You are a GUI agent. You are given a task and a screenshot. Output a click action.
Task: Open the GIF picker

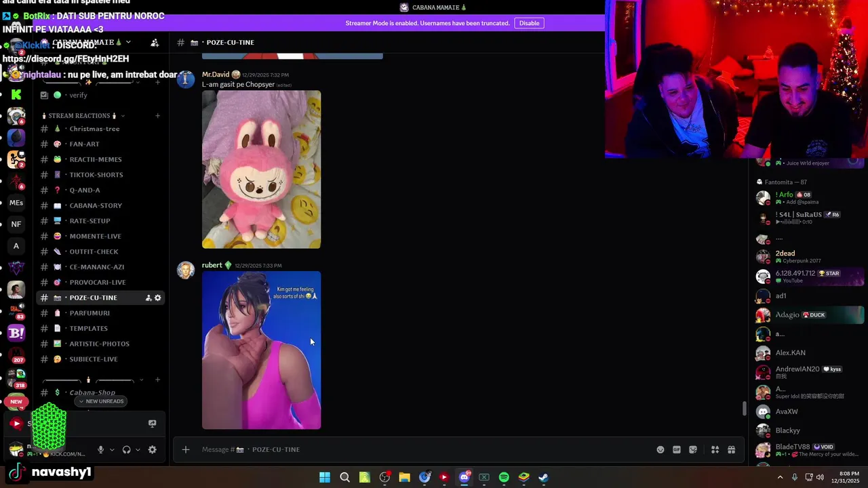tap(677, 449)
